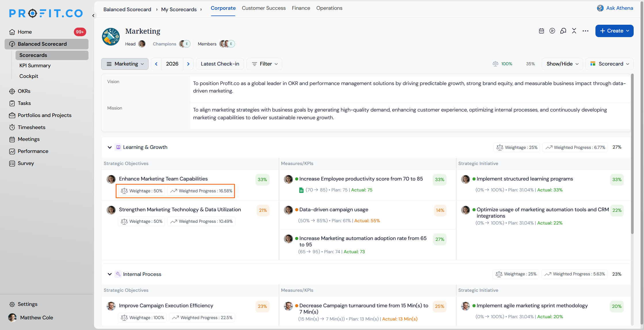This screenshot has height=330, width=644.
Task: Go to previous year arrow
Action: 156,64
